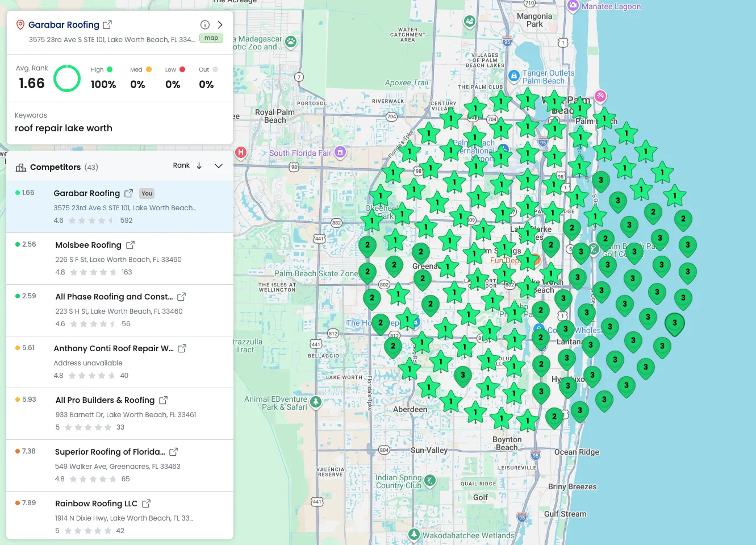Toggle rank sort direction arrow

(199, 166)
